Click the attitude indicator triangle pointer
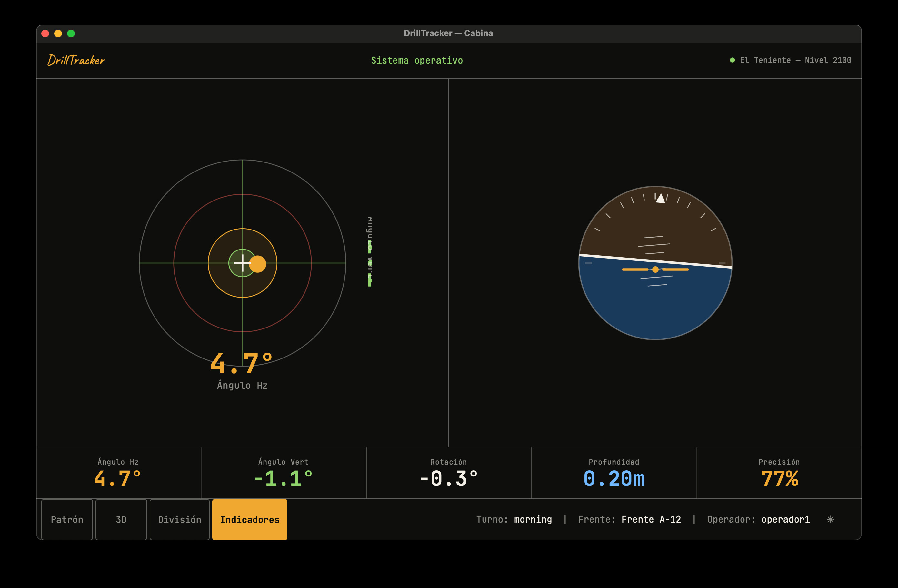 pyautogui.click(x=660, y=198)
